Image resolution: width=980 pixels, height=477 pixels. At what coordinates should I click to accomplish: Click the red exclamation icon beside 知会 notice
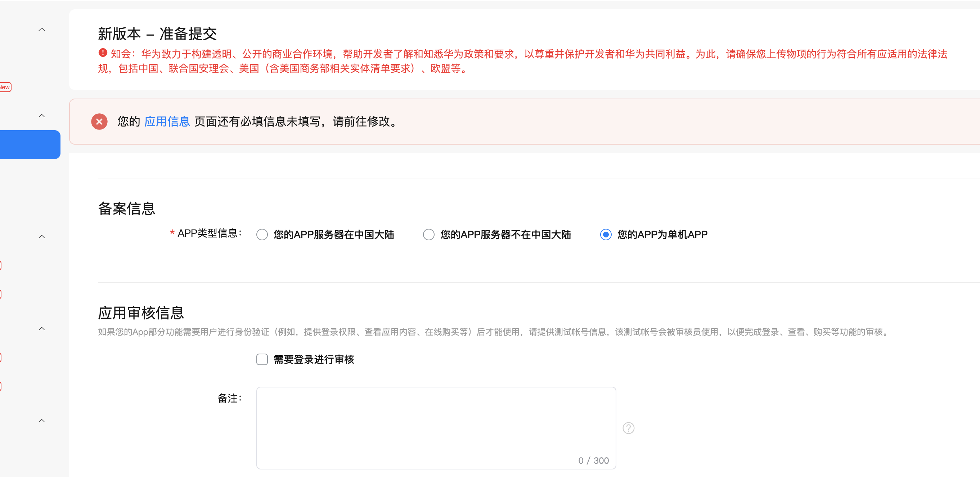tap(102, 53)
